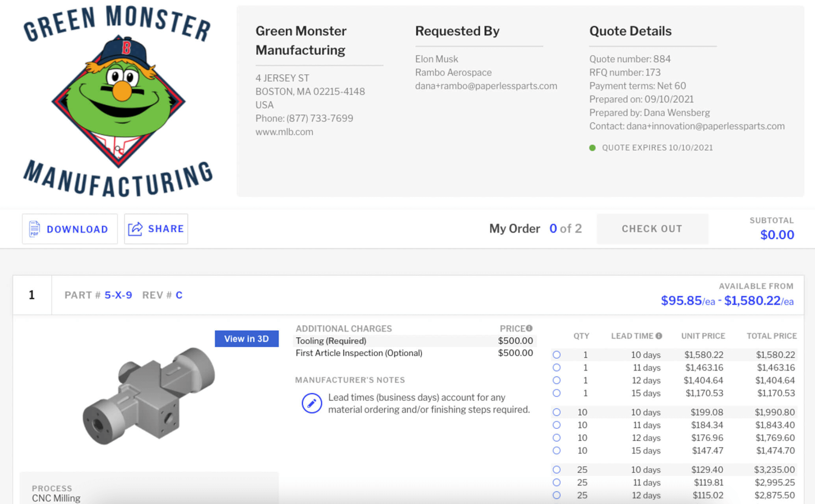
Task: Pick quantity 10 with 12 days lead time
Action: point(557,438)
